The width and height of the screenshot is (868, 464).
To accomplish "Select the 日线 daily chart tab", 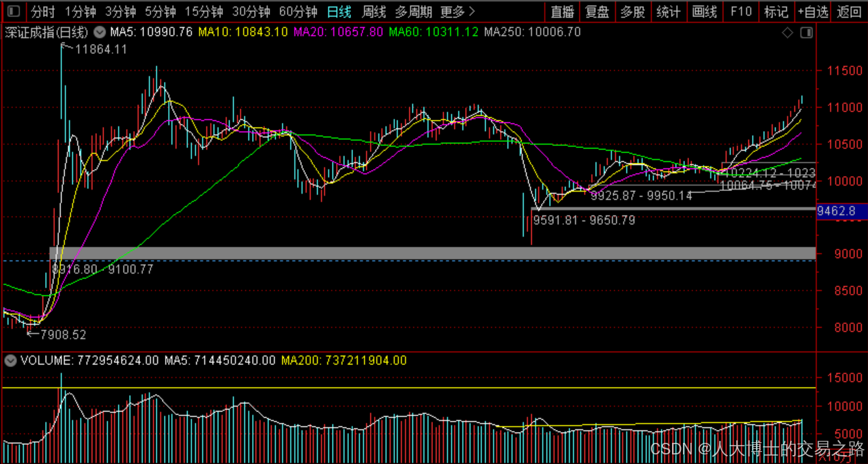I will click(x=339, y=12).
